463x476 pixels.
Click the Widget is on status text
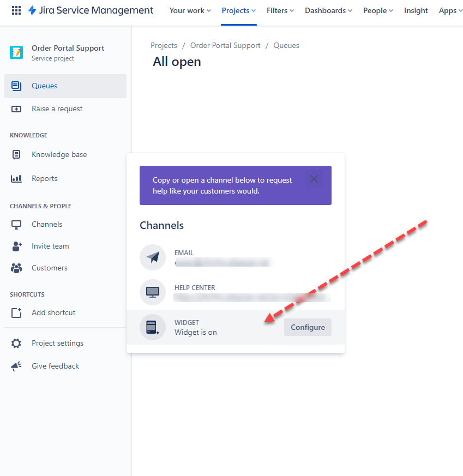[x=196, y=333]
